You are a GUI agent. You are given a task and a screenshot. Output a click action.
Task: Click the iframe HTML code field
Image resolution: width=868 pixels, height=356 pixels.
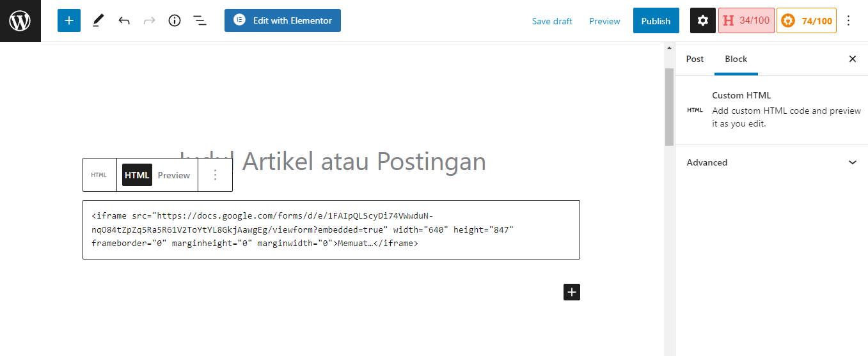pos(331,229)
